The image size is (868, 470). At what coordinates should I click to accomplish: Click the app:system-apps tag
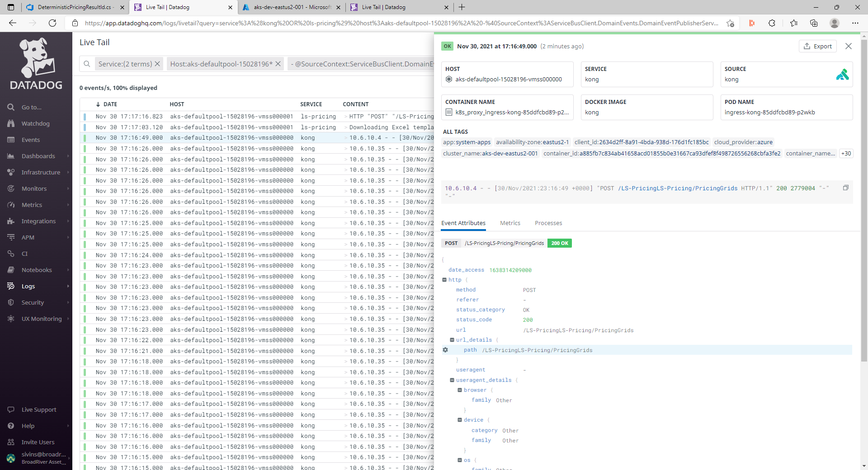467,142
